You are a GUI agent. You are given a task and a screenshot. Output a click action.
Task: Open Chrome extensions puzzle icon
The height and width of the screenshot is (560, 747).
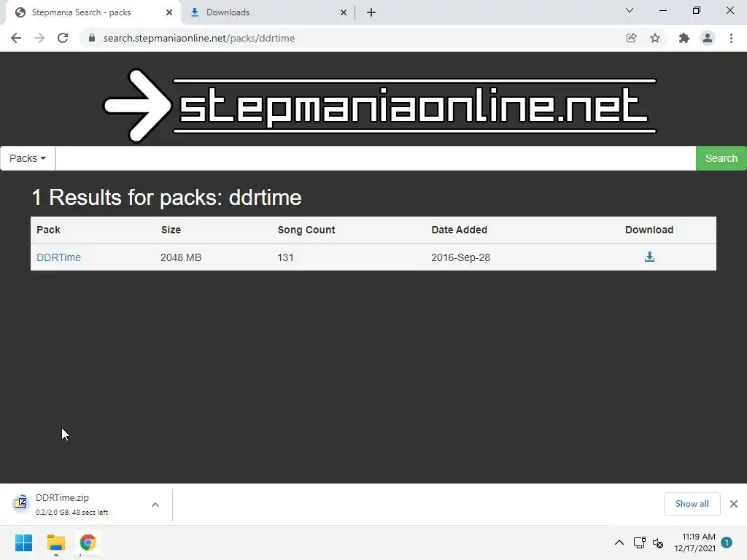click(x=684, y=38)
